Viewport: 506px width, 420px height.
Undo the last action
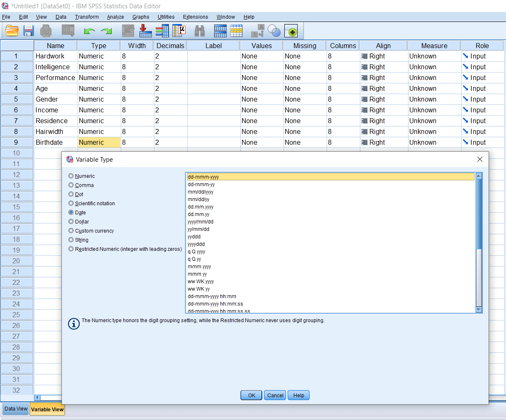click(x=88, y=30)
